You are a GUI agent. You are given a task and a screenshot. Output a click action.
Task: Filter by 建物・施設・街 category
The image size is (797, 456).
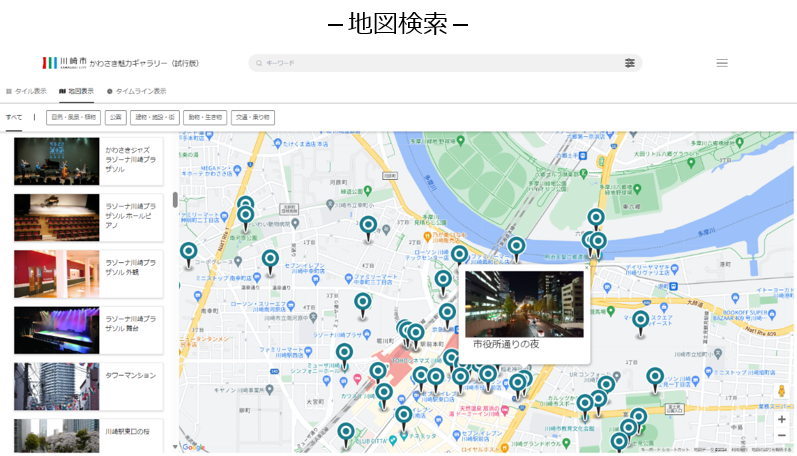tap(155, 117)
